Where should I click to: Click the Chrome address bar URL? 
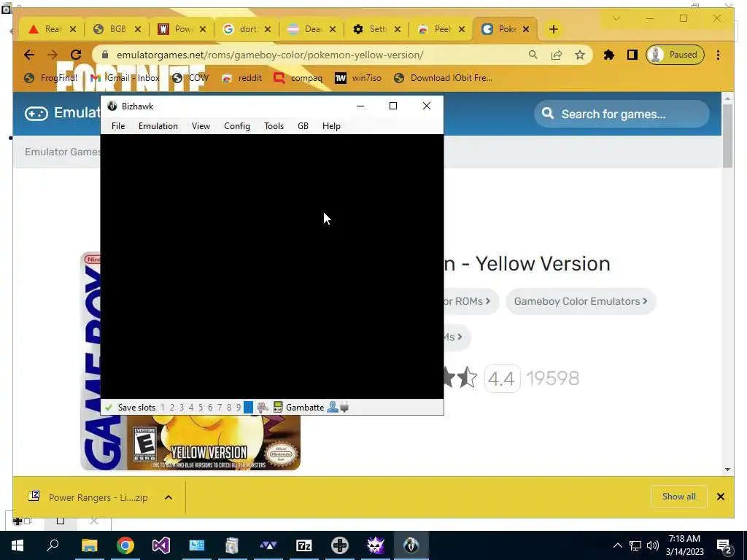pos(270,55)
